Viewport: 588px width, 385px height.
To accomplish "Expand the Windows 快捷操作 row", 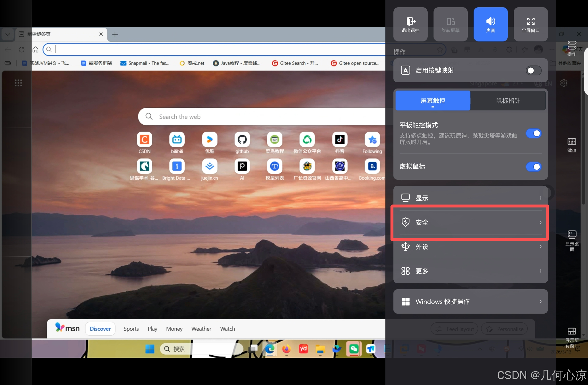I will (470, 302).
